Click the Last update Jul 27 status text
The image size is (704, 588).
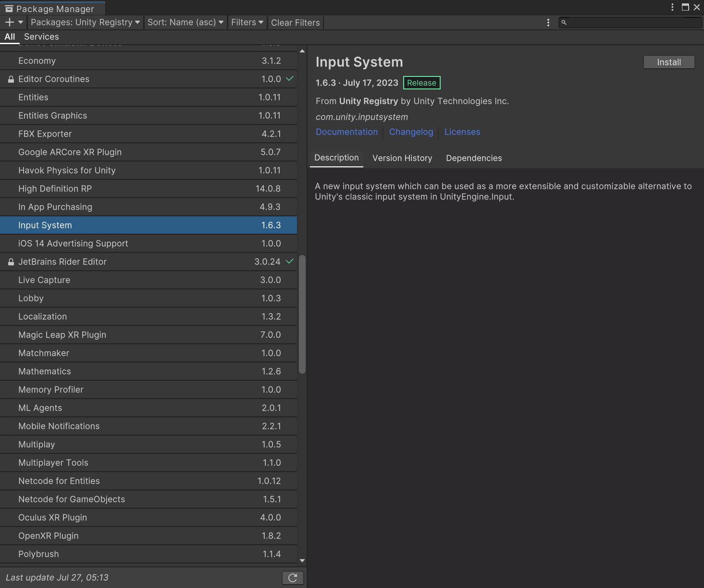(57, 577)
